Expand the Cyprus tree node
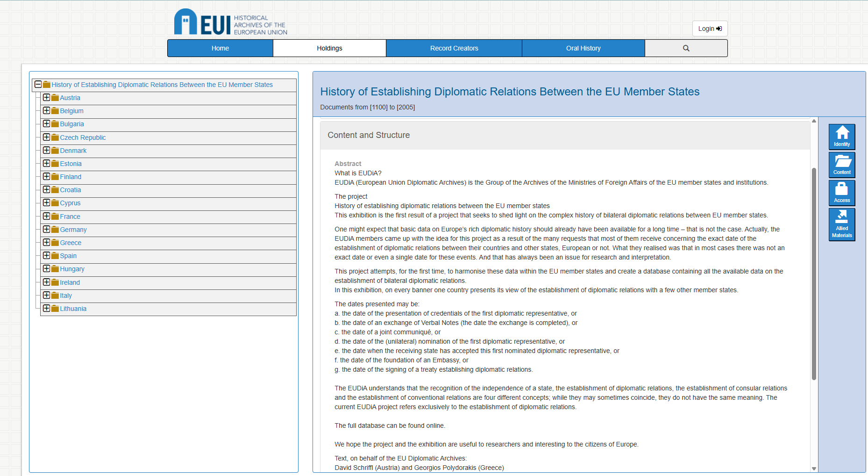 (x=46, y=202)
